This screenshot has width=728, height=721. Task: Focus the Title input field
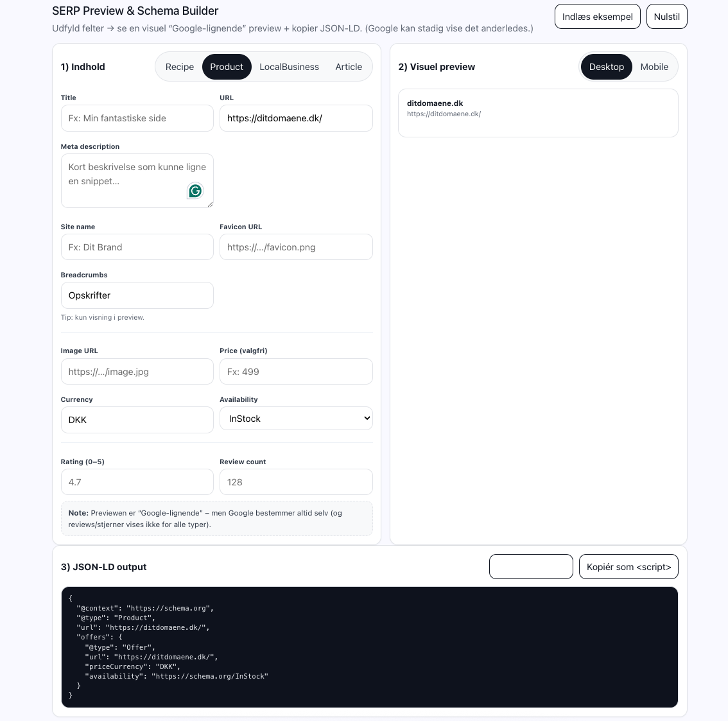click(x=137, y=118)
